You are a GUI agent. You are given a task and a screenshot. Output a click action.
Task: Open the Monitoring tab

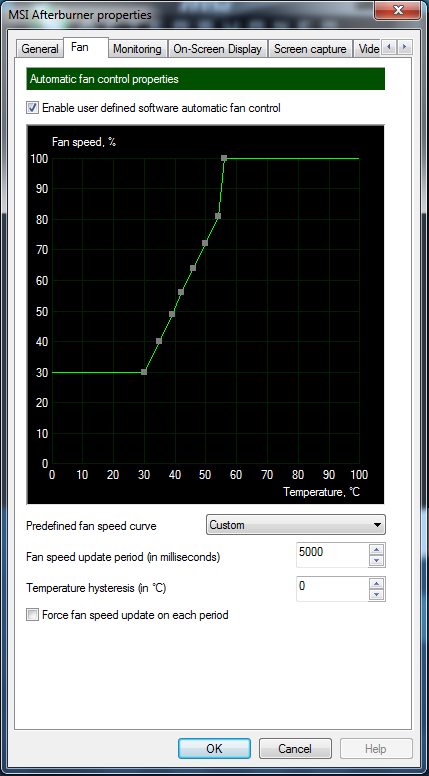pyautogui.click(x=137, y=49)
